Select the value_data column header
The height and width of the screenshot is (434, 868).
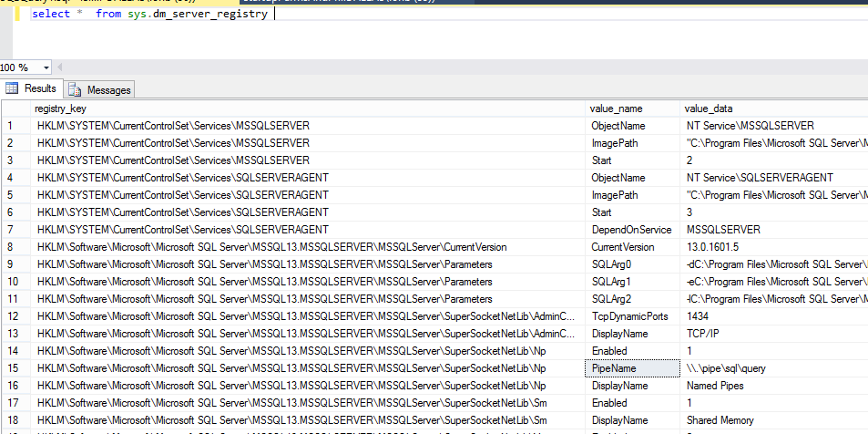774,108
